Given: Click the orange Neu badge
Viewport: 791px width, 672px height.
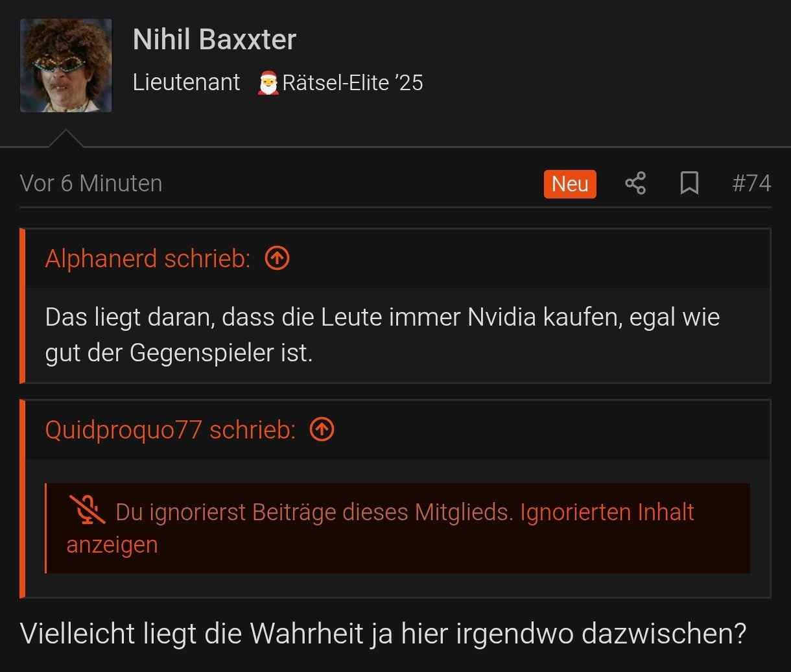Looking at the screenshot, I should [570, 184].
